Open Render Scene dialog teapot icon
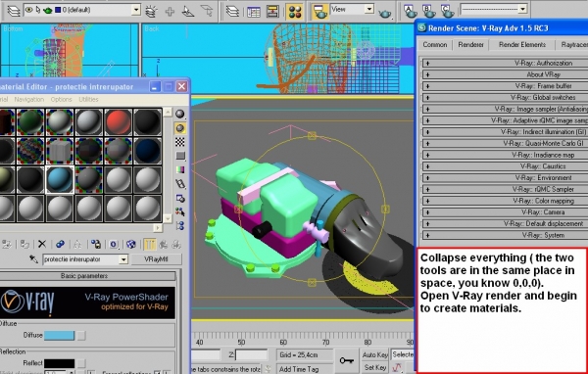Screen dimensions: 588x374 (319, 12)
